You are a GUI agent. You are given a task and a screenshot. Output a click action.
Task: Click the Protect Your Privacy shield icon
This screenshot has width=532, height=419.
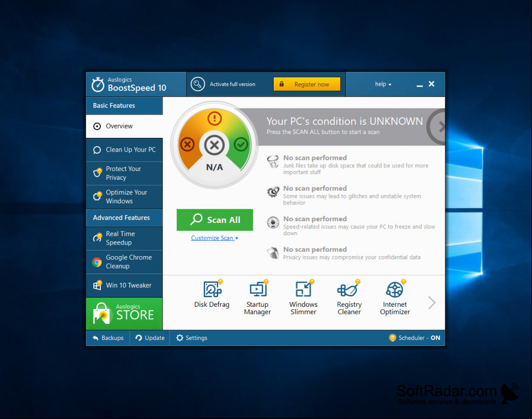pyautogui.click(x=98, y=173)
